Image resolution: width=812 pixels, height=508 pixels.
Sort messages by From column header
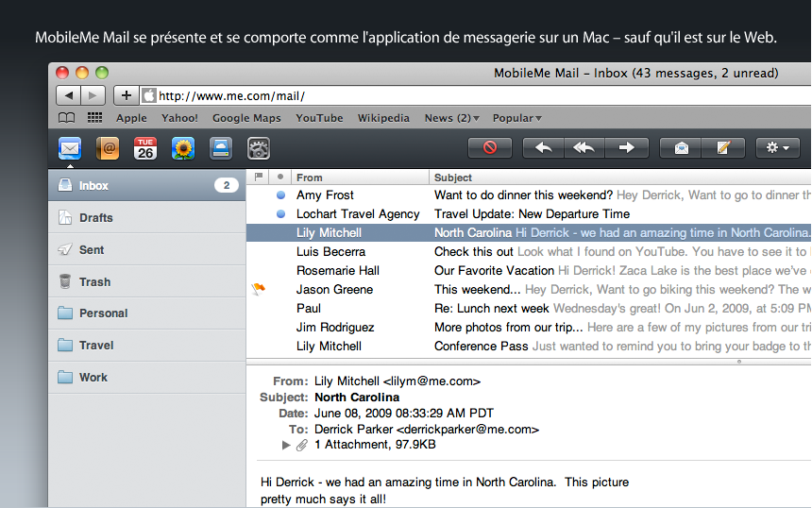(360, 178)
